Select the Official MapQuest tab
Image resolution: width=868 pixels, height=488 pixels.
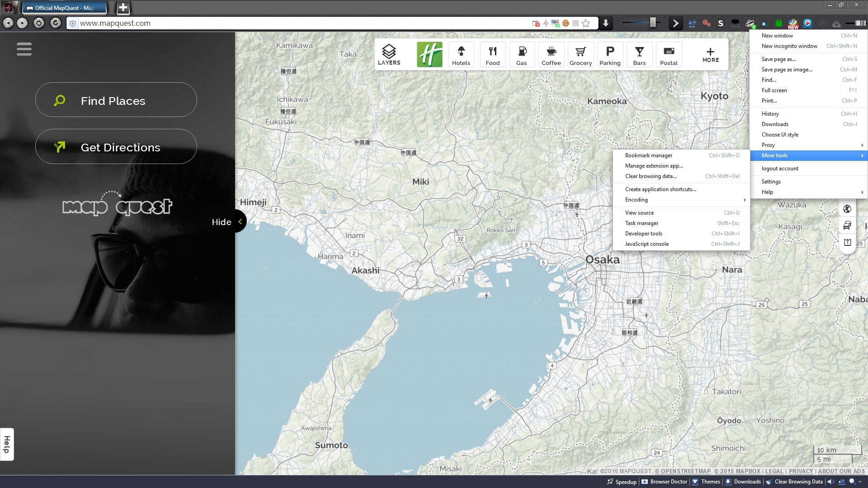pyautogui.click(x=64, y=8)
